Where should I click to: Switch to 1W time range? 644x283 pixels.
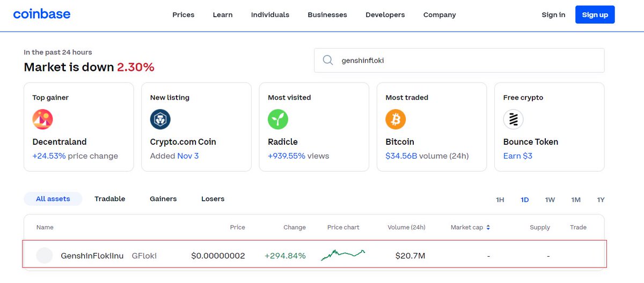click(550, 200)
